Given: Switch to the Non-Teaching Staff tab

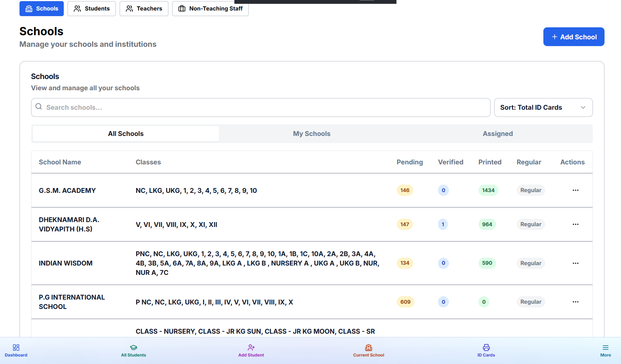Looking at the screenshot, I should coord(210,9).
